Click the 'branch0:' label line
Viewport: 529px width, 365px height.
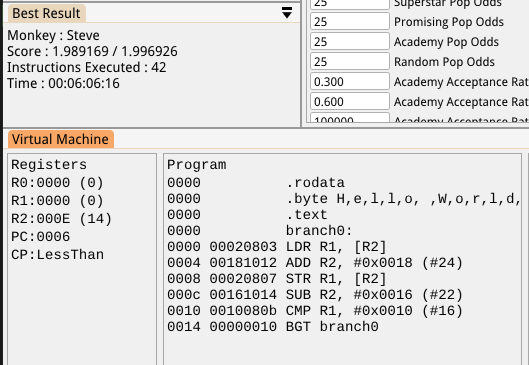(x=260, y=231)
